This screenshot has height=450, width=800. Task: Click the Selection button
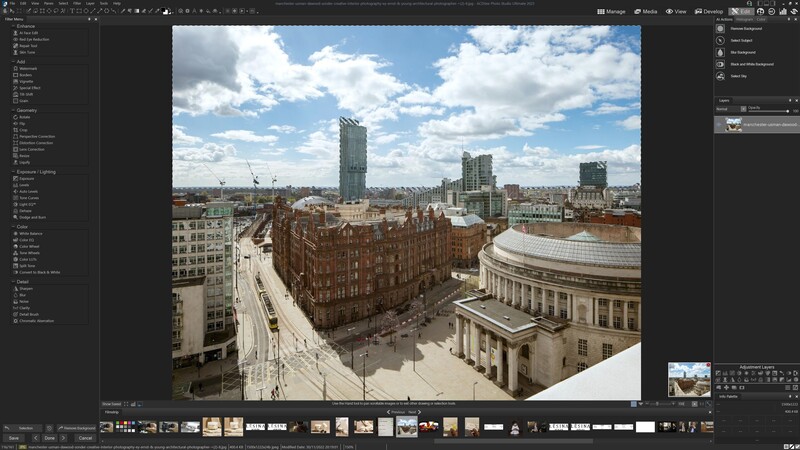pyautogui.click(x=22, y=428)
